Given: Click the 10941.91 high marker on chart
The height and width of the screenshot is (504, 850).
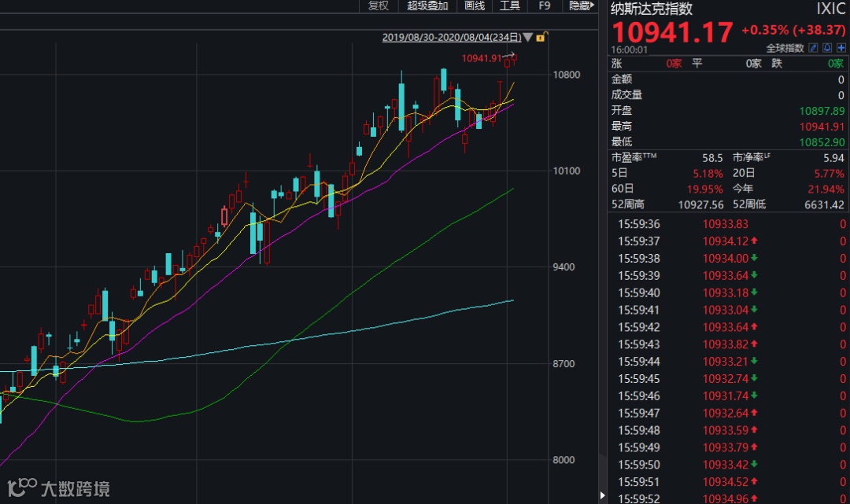Looking at the screenshot, I should [482, 58].
